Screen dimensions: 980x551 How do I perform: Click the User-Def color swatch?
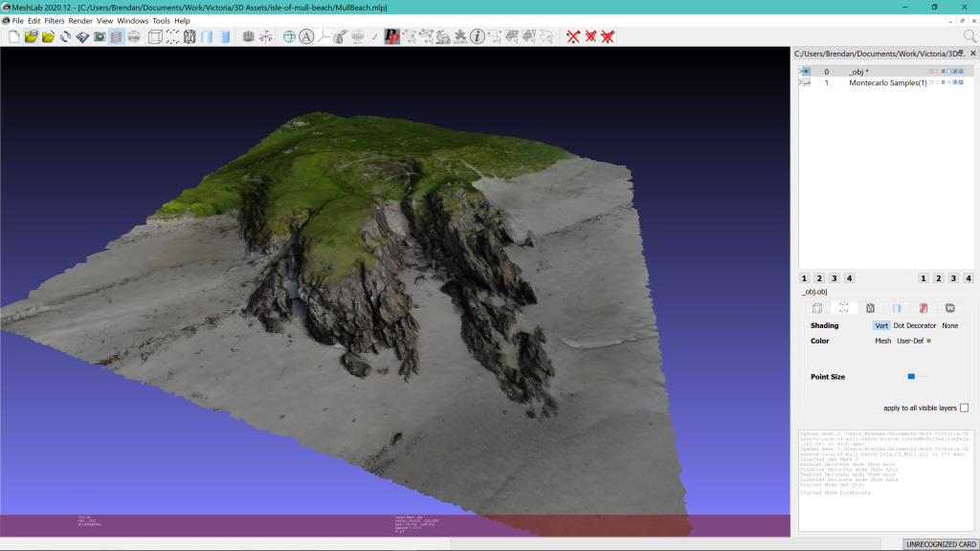tap(928, 341)
